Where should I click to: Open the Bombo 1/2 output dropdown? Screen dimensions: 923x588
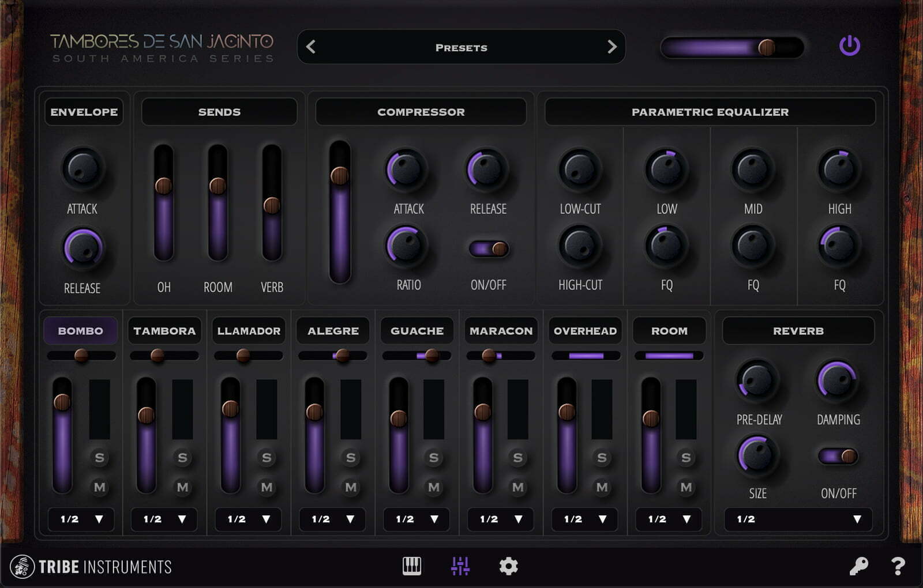pyautogui.click(x=81, y=519)
